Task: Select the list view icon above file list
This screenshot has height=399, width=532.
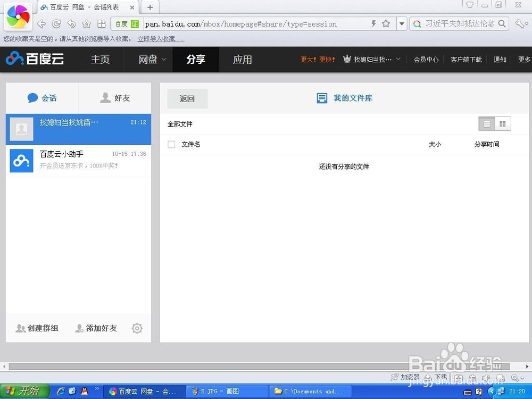Action: tap(487, 123)
